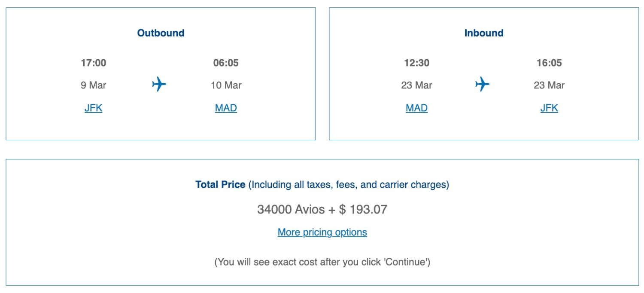The width and height of the screenshot is (644, 293).
Task: Open More pricing options
Action: point(322,232)
